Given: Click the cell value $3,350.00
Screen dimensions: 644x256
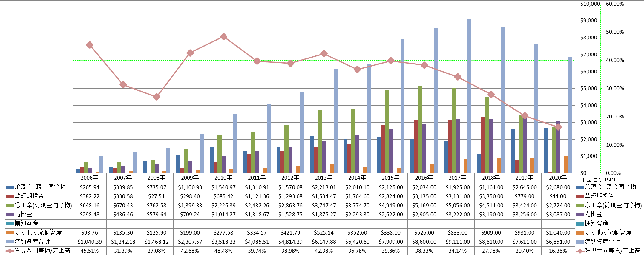Looking at the screenshot, I should pyautogui.click(x=491, y=196).
